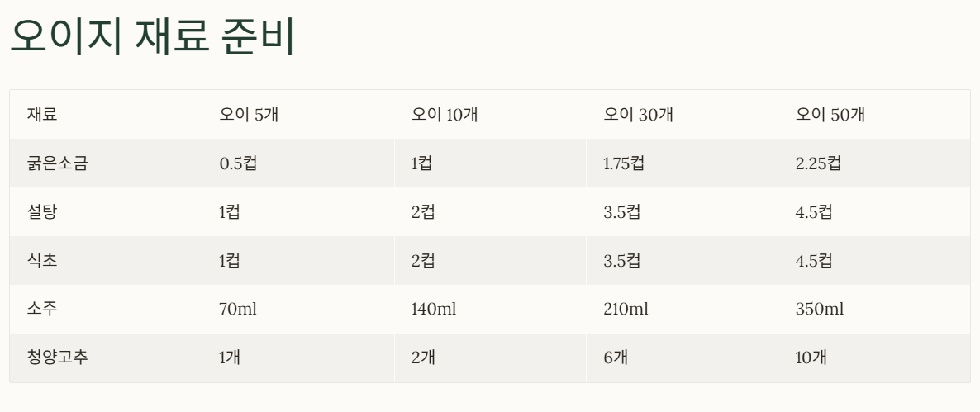Click the 오이 10개 column header
Screen dimensions: 980x412
[490, 115]
